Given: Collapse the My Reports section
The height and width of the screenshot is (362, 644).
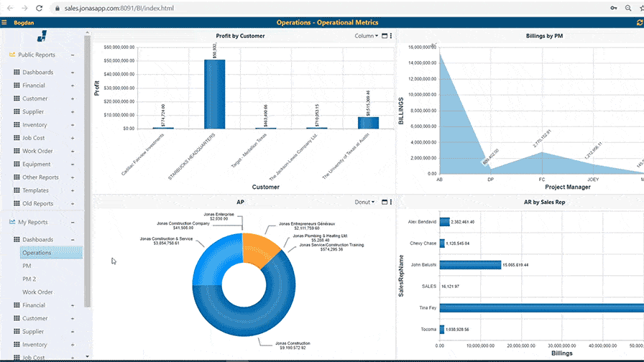Looking at the screenshot, I should 73,223.
